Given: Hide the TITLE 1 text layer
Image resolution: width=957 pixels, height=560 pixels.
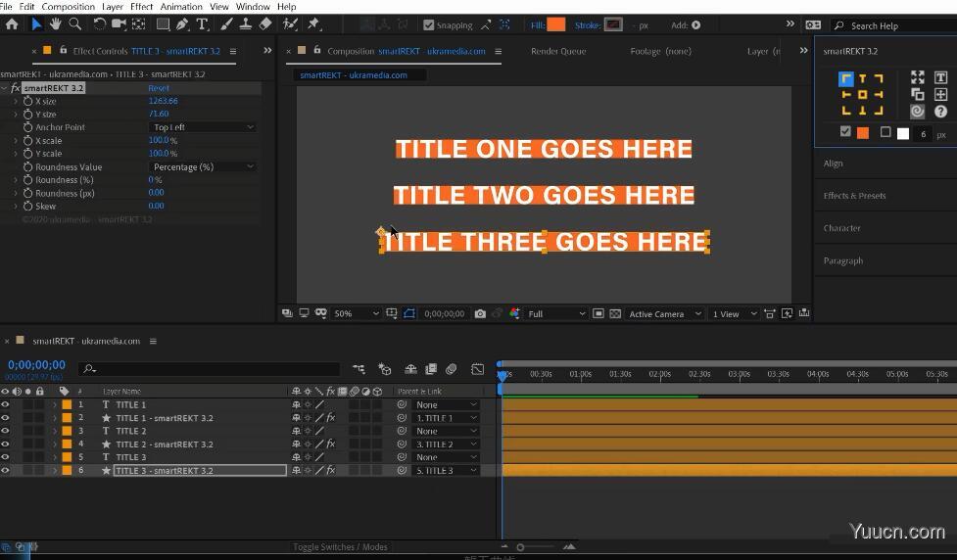Looking at the screenshot, I should point(5,404).
